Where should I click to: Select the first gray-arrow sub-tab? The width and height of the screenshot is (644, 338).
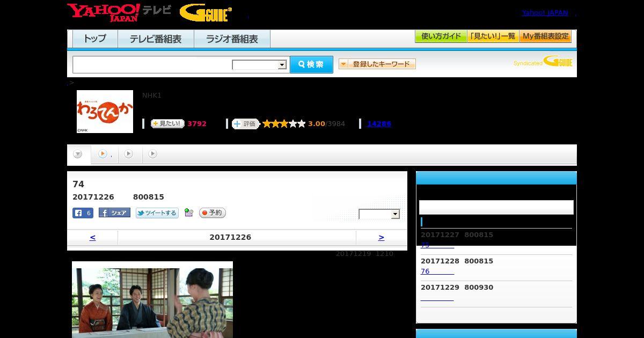click(78, 155)
